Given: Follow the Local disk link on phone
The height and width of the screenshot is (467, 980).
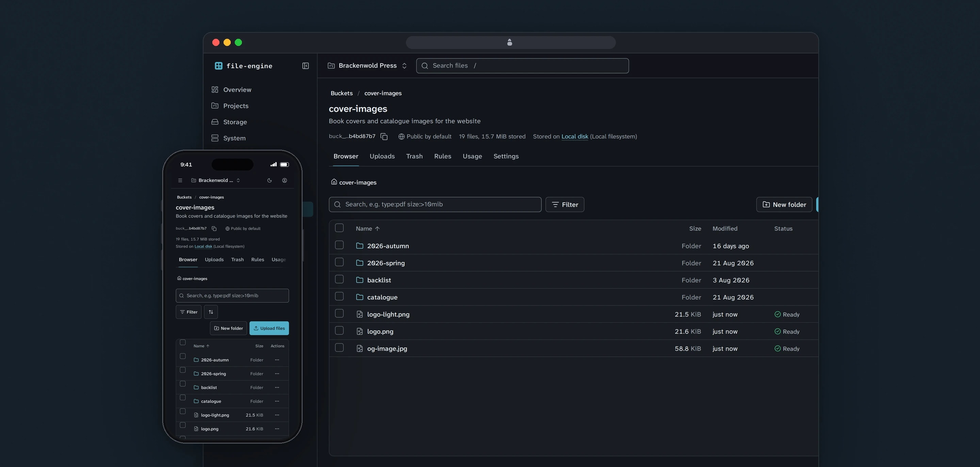Looking at the screenshot, I should pos(203,246).
